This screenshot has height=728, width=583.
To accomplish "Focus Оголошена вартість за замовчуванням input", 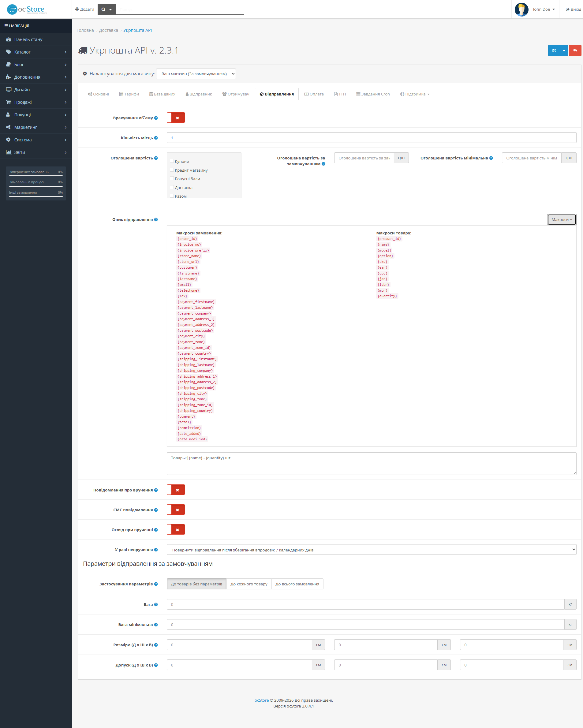I will (x=364, y=158).
